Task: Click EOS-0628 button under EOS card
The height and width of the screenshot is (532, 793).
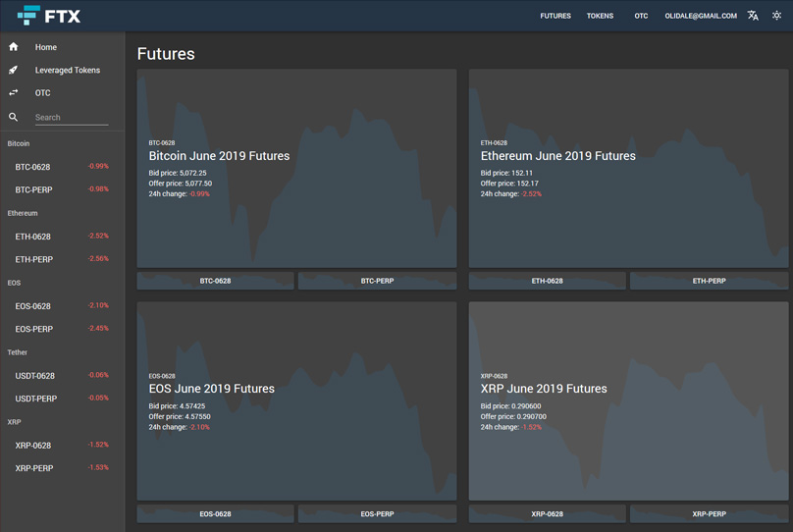Action: point(215,513)
